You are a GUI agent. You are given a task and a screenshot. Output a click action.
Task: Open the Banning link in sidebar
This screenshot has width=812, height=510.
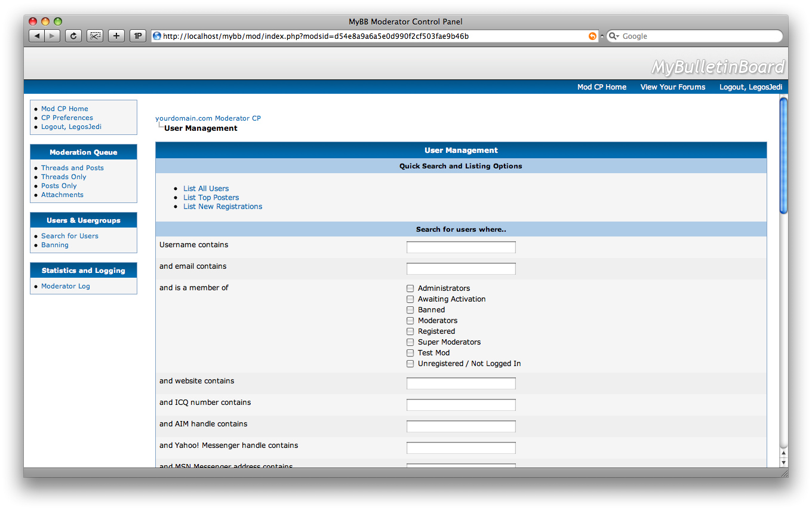(55, 245)
